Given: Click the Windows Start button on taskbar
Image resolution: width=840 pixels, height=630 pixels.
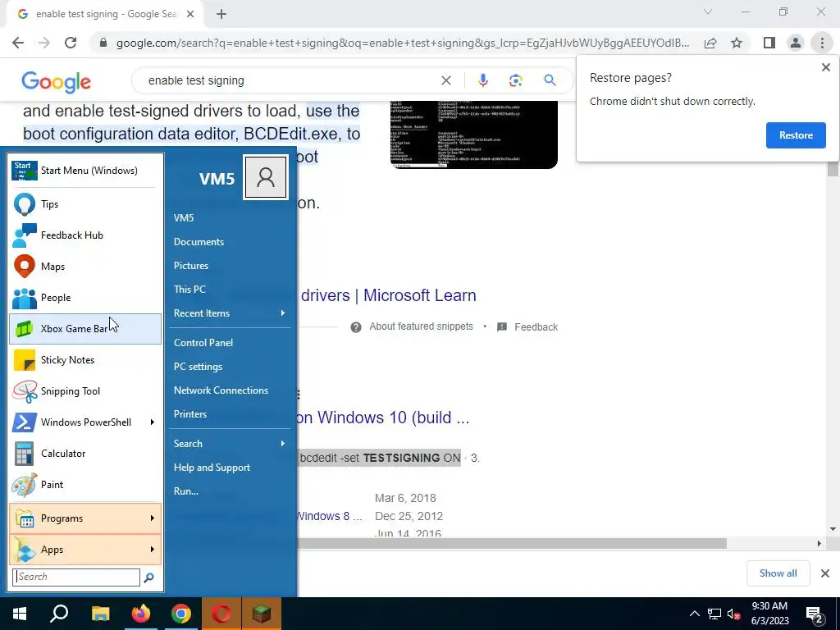Looking at the screenshot, I should (x=20, y=614).
